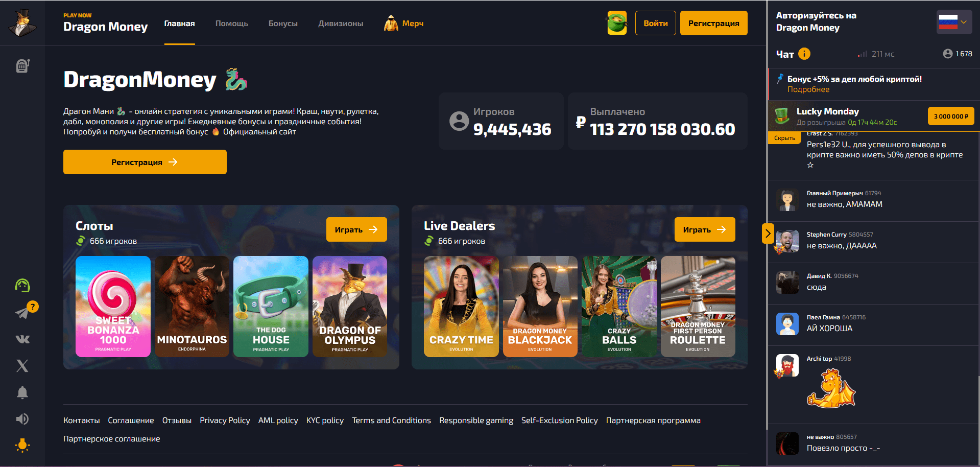Open the Соглашение footer link
The width and height of the screenshot is (980, 467).
click(131, 420)
